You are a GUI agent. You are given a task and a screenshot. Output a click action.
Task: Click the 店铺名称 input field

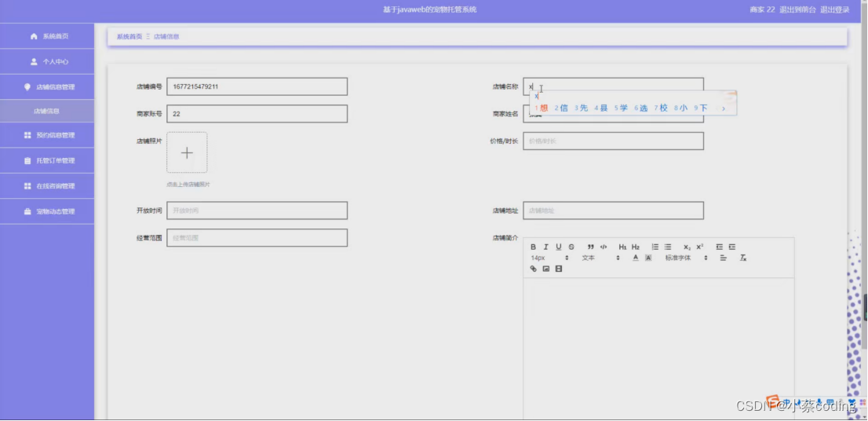coord(614,86)
